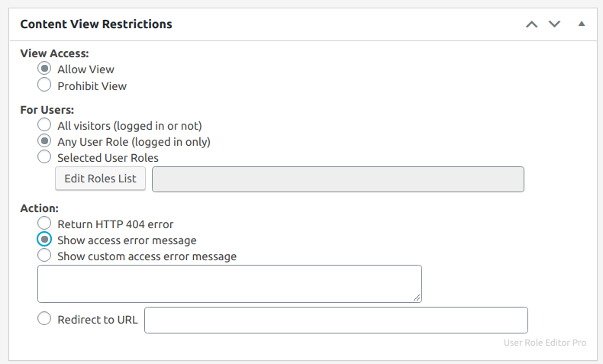Choose Return HTTP 404 error action
Image resolution: width=603 pixels, height=364 pixels.
pyautogui.click(x=44, y=223)
